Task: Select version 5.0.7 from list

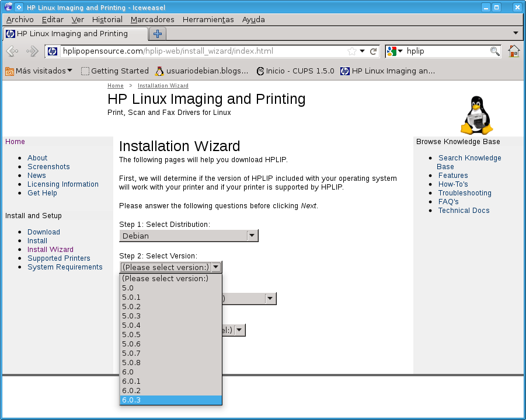Action: tap(170, 353)
